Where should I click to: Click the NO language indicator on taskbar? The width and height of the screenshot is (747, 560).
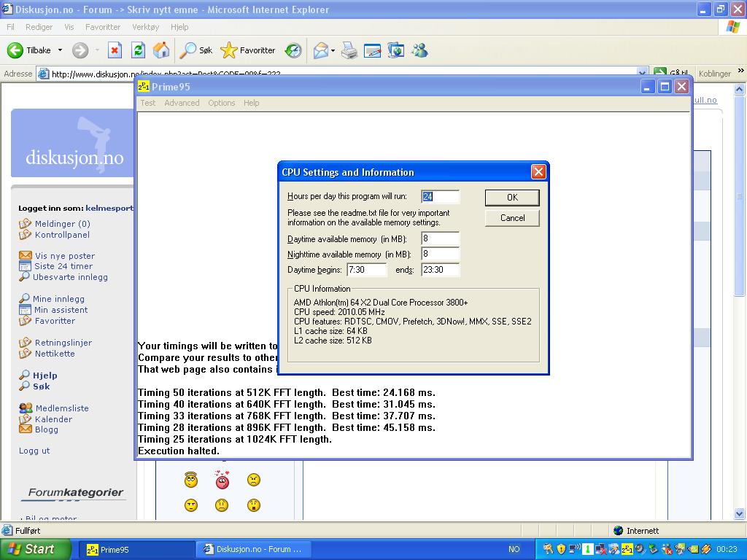[514, 549]
